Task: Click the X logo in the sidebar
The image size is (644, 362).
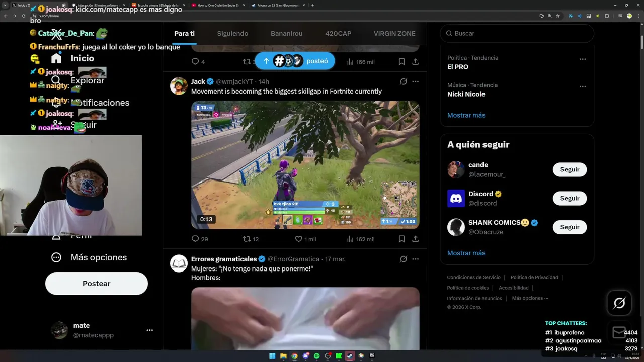Action: 57,34
